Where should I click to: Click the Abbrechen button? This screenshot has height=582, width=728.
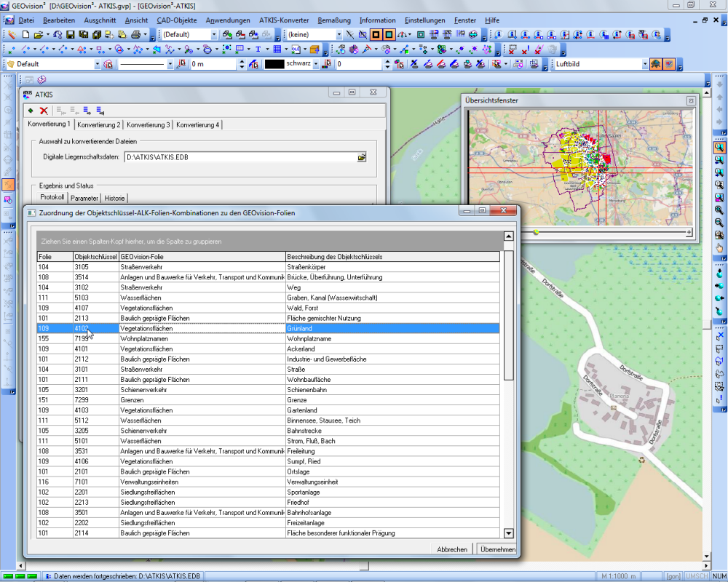[452, 549]
